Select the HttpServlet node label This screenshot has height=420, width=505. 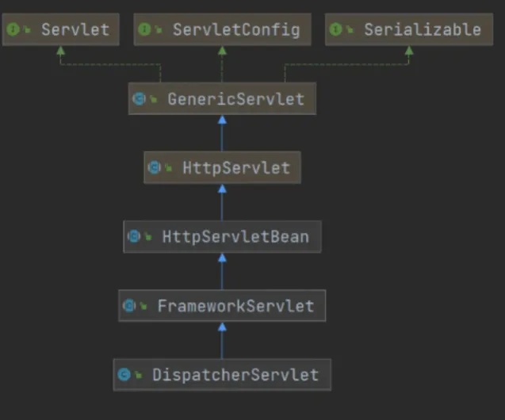point(236,168)
